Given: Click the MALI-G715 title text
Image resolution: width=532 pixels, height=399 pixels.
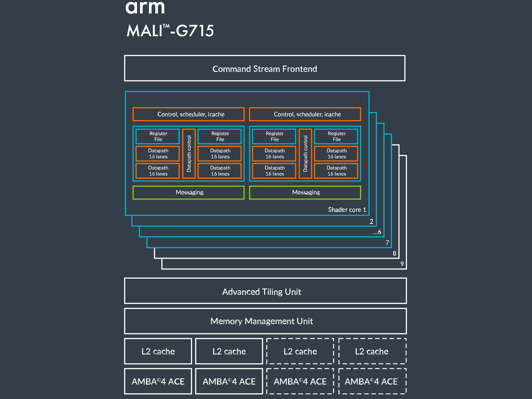Looking at the screenshot, I should click(170, 31).
